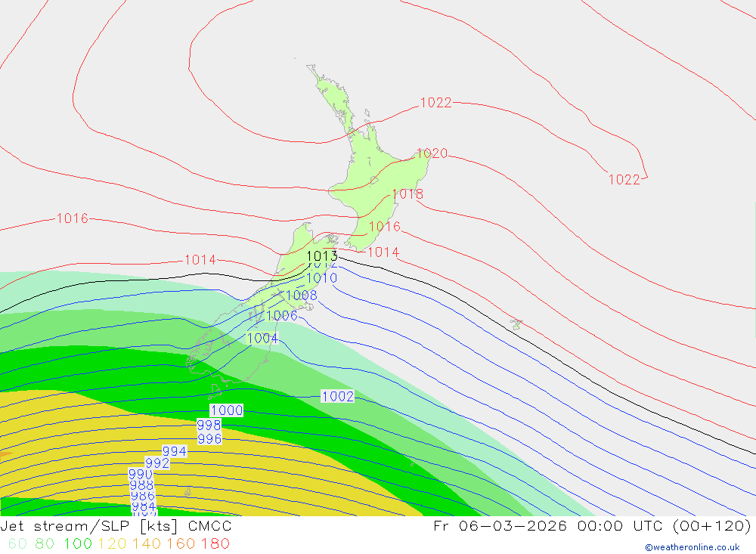Viewport: 756px width, 554px height.
Task: Click the blue 992 isobar label
Action: [157, 463]
